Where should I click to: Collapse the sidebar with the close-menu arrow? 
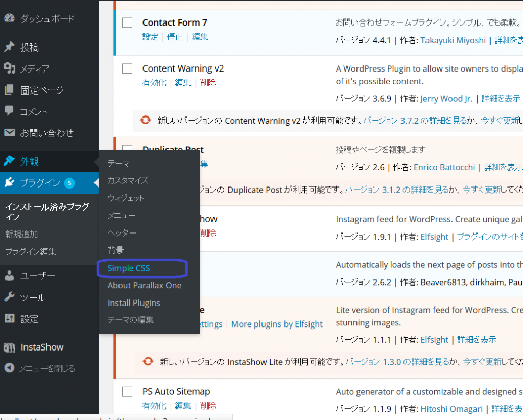(9, 368)
